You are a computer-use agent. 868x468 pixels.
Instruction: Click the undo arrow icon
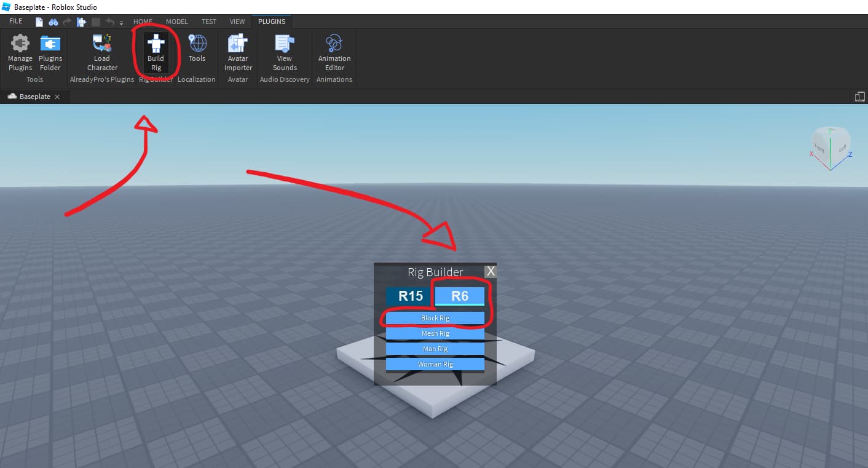[109, 21]
